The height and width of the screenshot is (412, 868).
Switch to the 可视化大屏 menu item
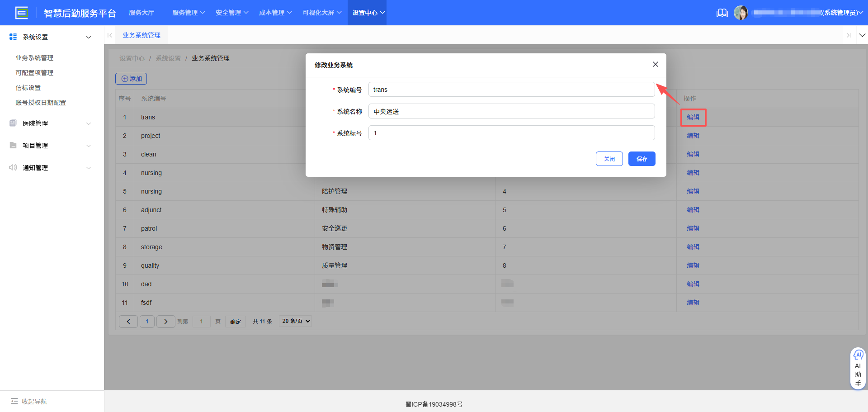(x=322, y=12)
